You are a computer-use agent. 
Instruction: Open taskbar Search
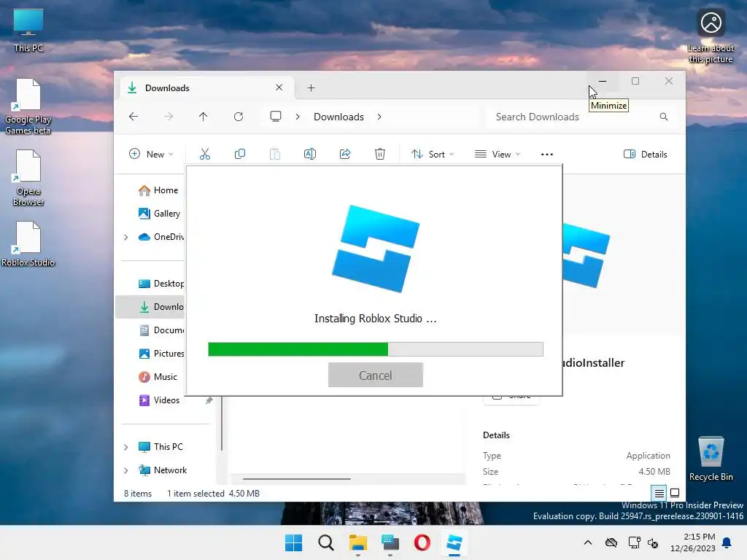[x=326, y=542]
